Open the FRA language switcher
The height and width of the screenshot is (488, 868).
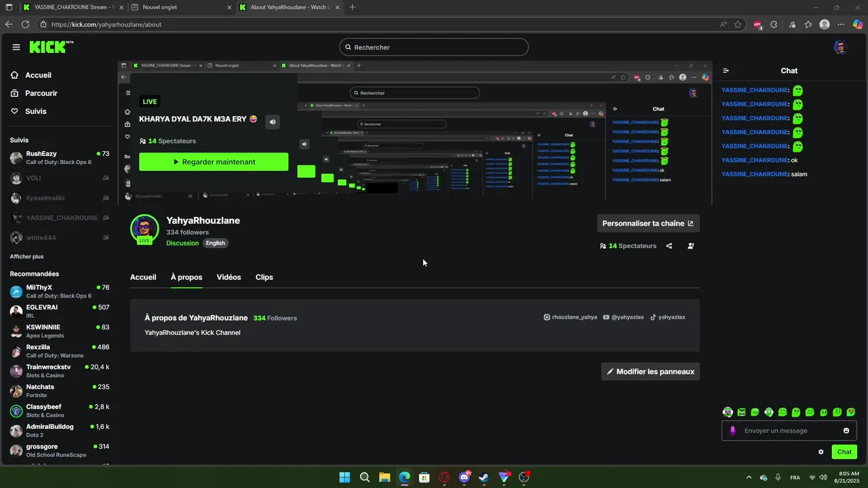tap(795, 477)
